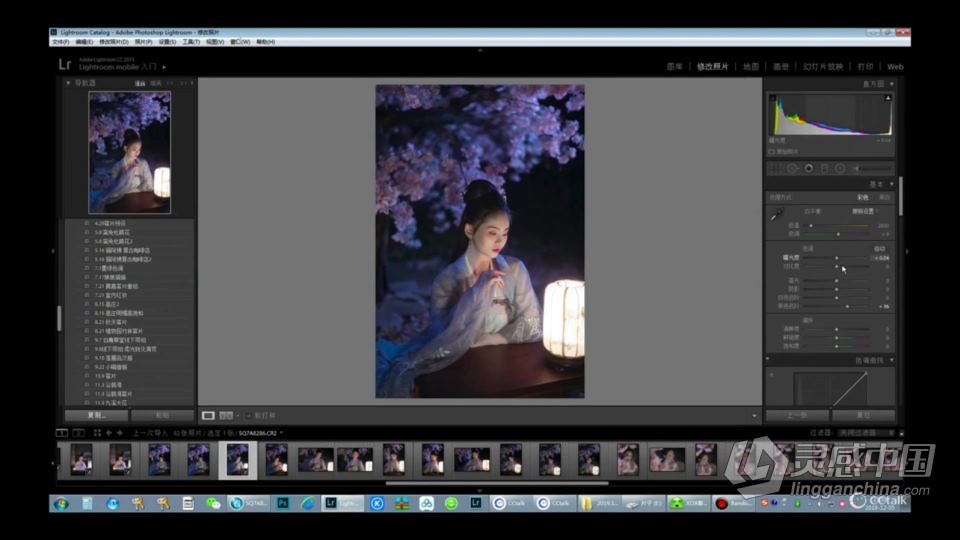Image resolution: width=960 pixels, height=540 pixels.
Task: Collapse the 直方图 histogram panel
Action: tap(891, 84)
